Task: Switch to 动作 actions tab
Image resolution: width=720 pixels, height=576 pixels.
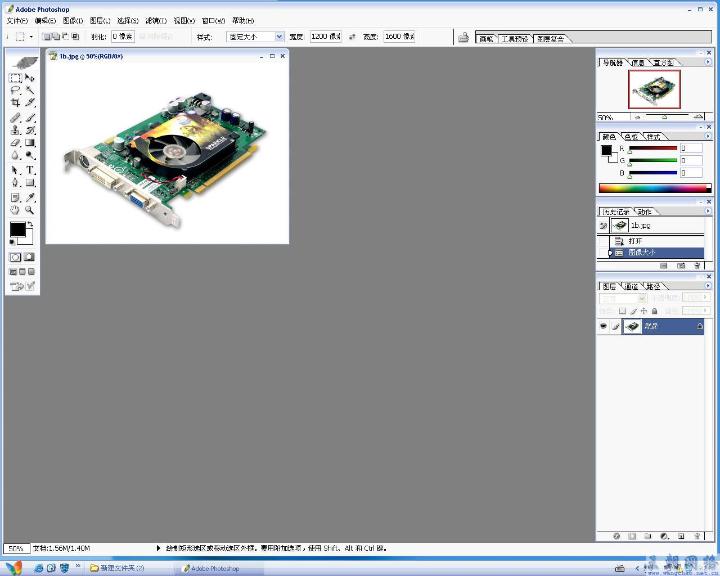Action: pyautogui.click(x=644, y=211)
